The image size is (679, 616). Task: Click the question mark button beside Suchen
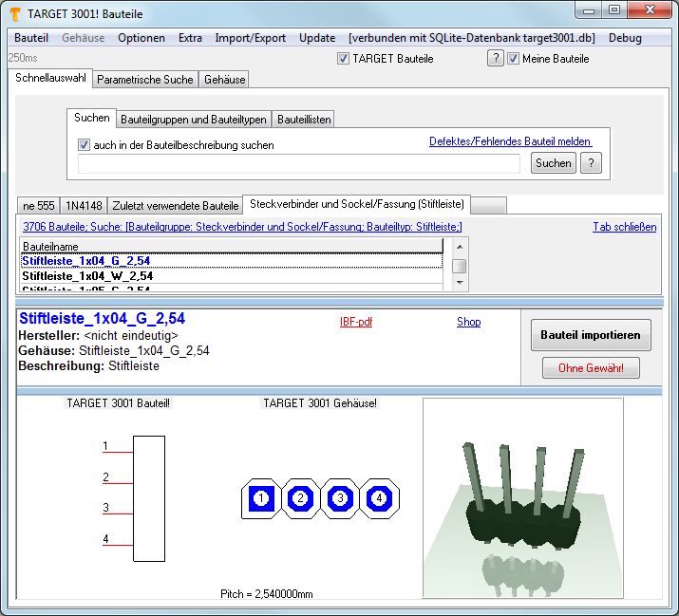pos(591,163)
